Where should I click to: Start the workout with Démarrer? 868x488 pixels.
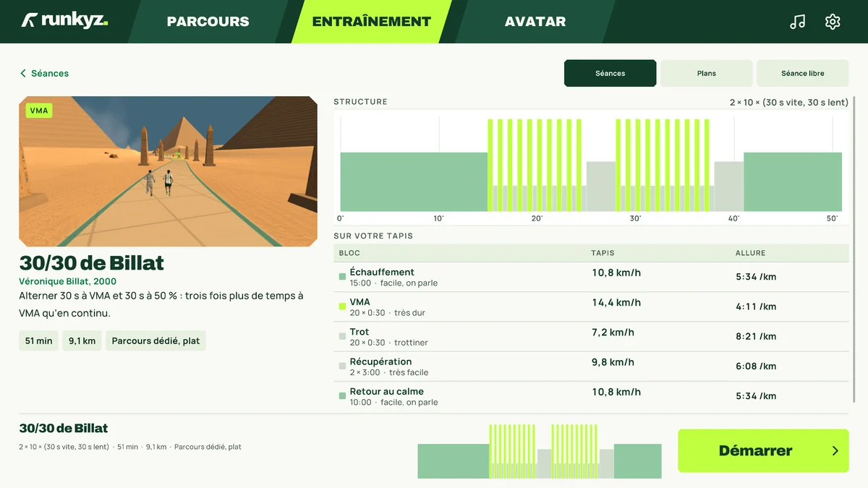(x=763, y=450)
